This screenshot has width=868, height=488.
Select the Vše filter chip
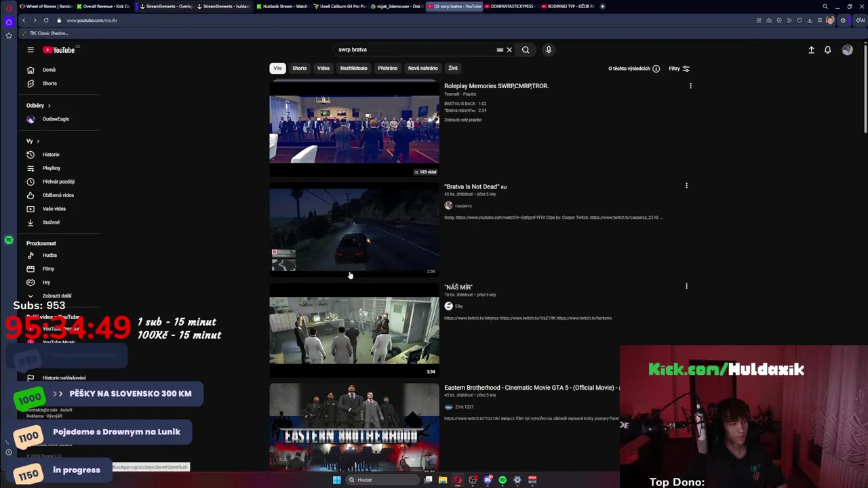point(277,68)
